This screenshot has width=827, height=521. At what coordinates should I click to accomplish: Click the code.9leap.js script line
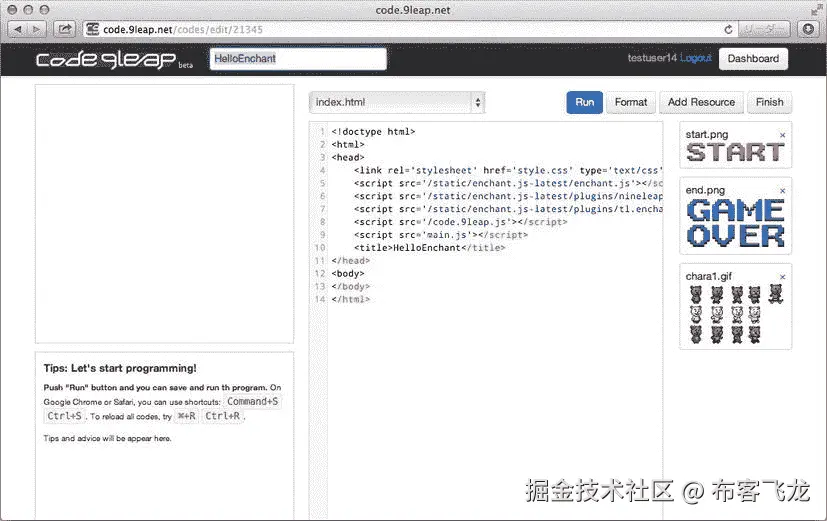460,222
